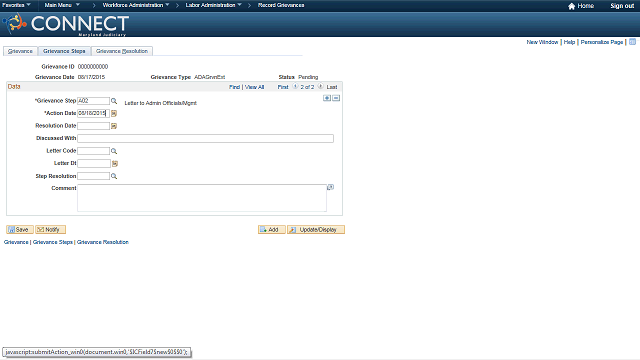Delete the row with minus icon

[336, 98]
